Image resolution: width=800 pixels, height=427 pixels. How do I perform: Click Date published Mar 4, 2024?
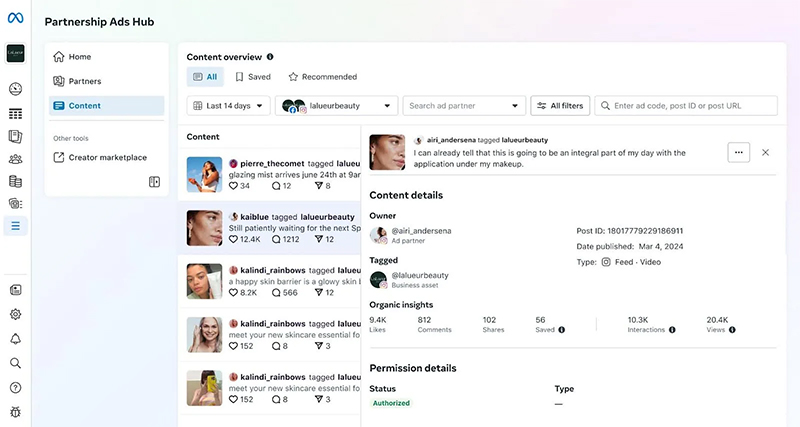click(x=630, y=246)
